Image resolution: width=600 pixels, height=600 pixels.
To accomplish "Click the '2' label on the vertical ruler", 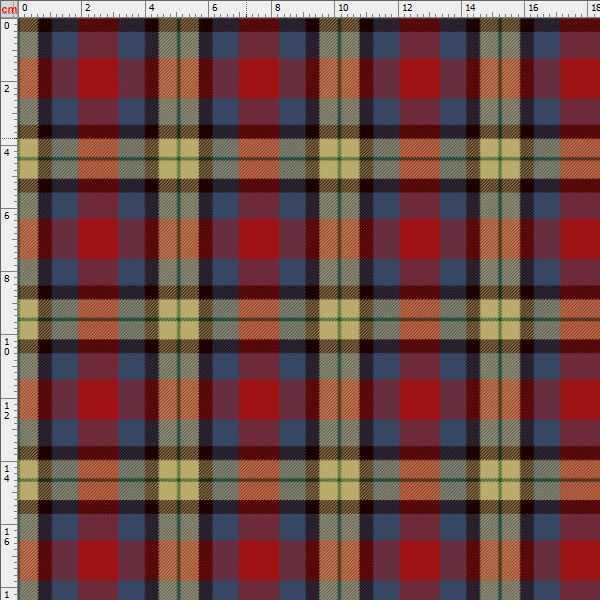I will click(7, 88).
